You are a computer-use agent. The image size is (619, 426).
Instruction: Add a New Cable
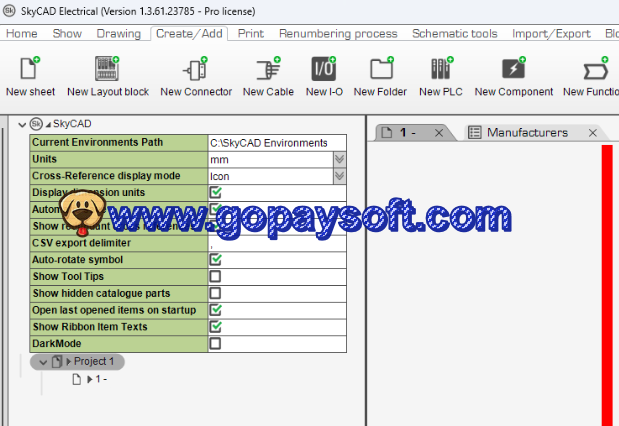(x=267, y=70)
